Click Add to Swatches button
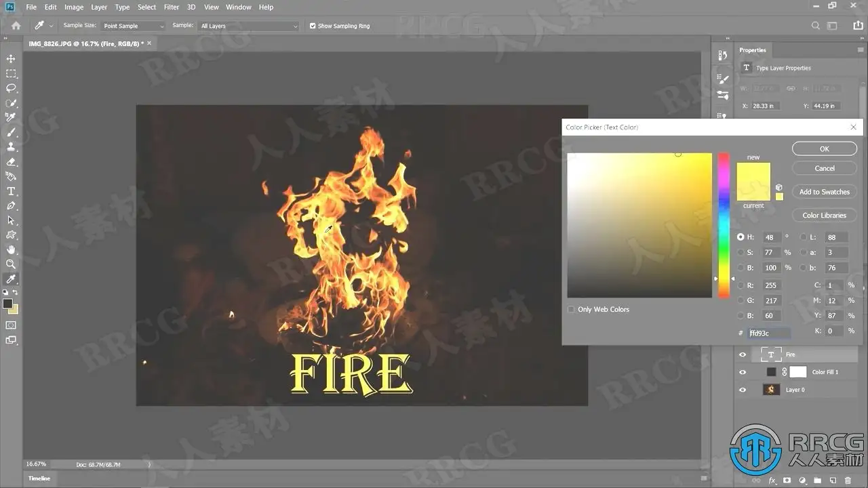 point(825,192)
